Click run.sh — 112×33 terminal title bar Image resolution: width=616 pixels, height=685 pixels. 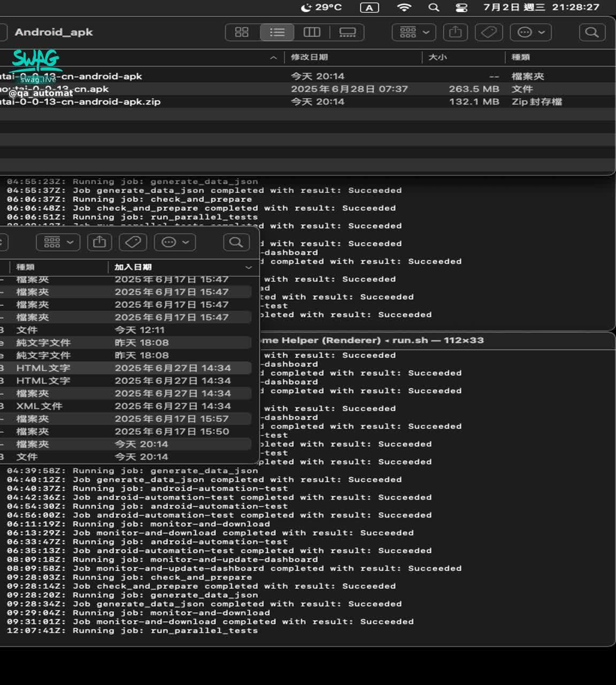(x=437, y=340)
